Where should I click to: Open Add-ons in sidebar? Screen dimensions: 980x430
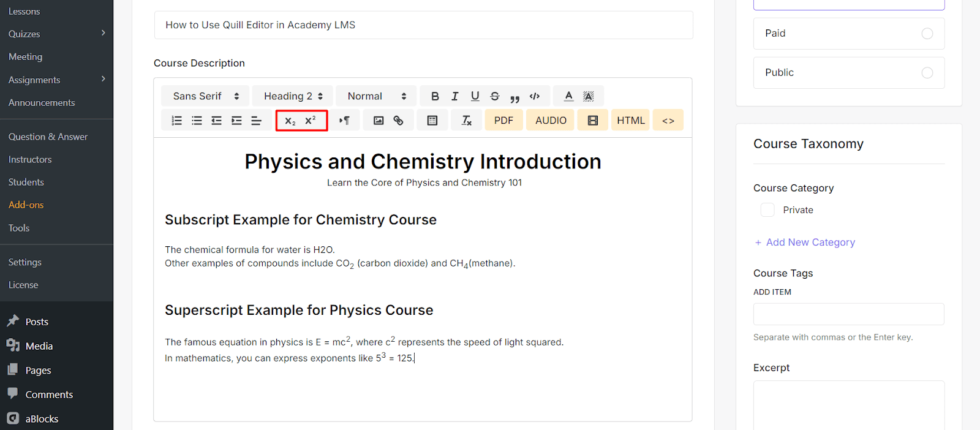point(26,205)
